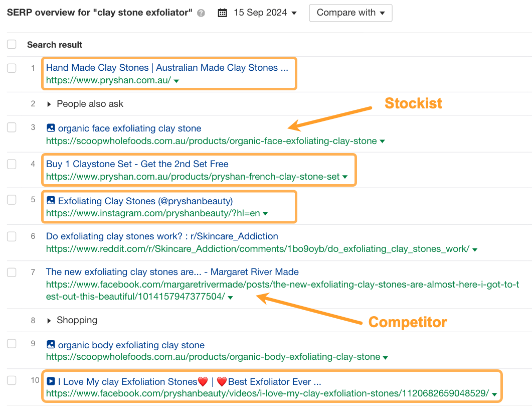Click the image icon on "organic body exfoliating clay stone"
The image size is (532, 414).
tap(51, 345)
